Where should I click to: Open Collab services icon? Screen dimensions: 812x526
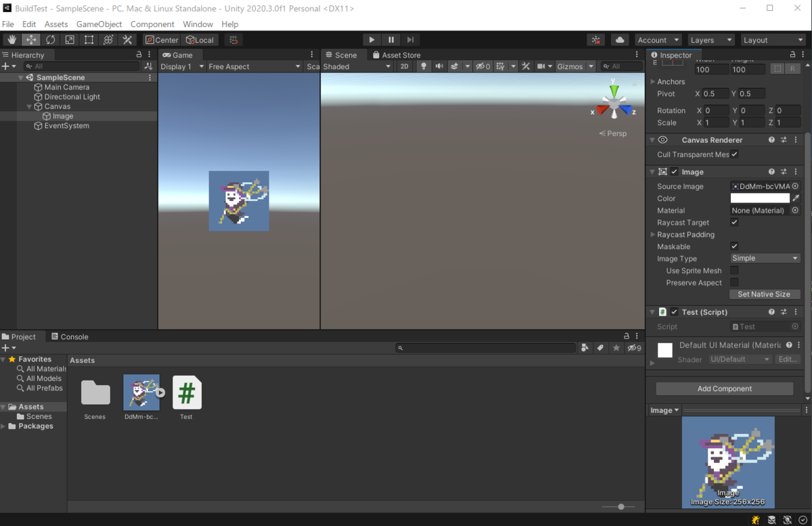click(x=596, y=40)
